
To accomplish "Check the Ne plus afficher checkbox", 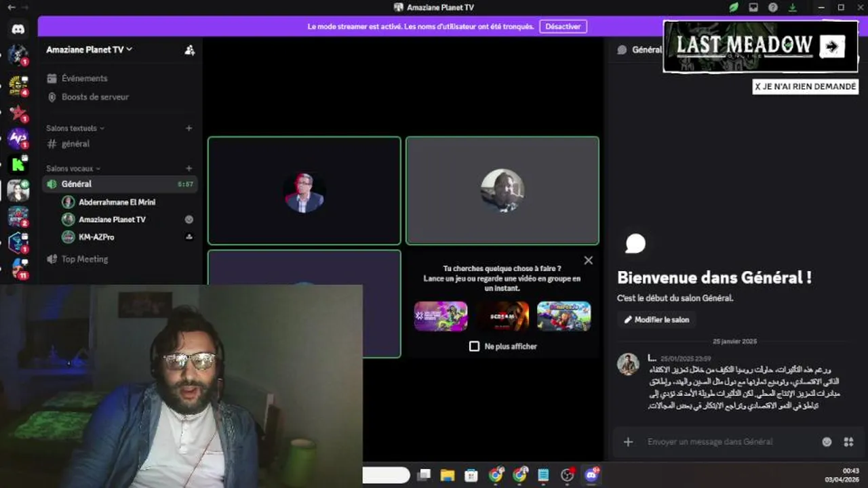I will pyautogui.click(x=474, y=346).
